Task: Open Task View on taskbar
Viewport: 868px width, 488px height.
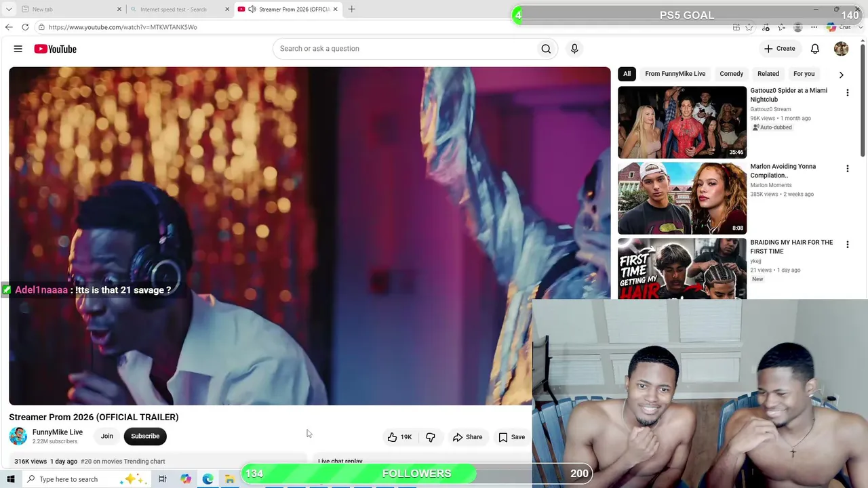Action: coord(163,479)
